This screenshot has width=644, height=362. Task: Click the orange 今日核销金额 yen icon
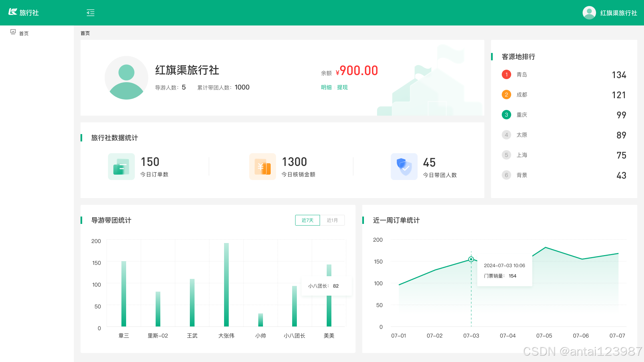point(262,167)
